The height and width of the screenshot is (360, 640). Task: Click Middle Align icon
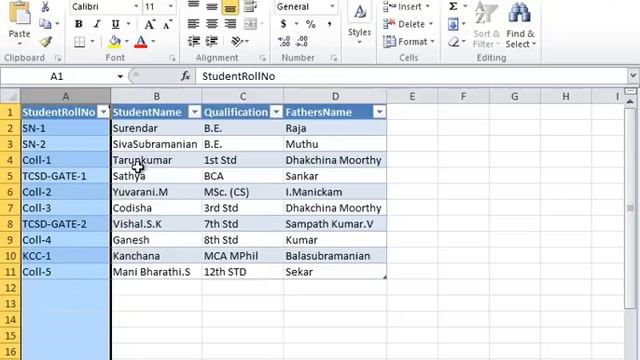(x=212, y=7)
